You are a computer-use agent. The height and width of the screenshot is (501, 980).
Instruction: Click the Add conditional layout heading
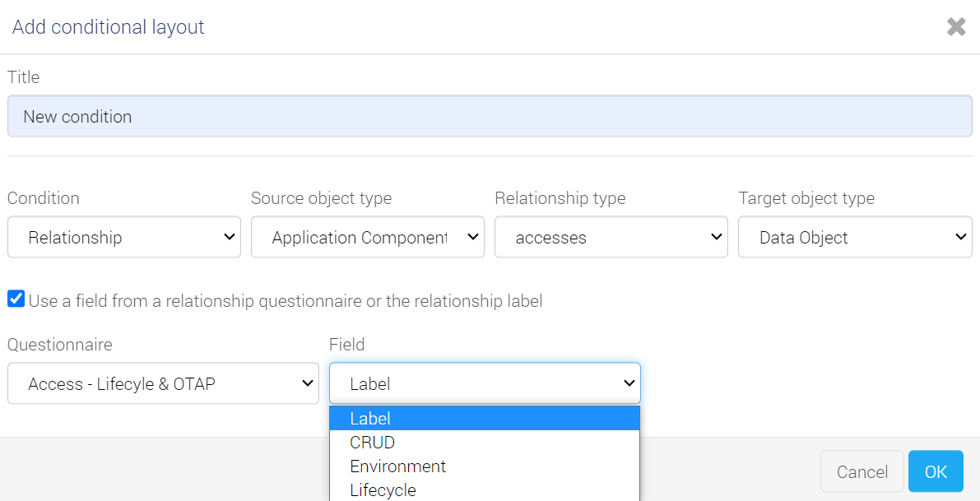108,27
